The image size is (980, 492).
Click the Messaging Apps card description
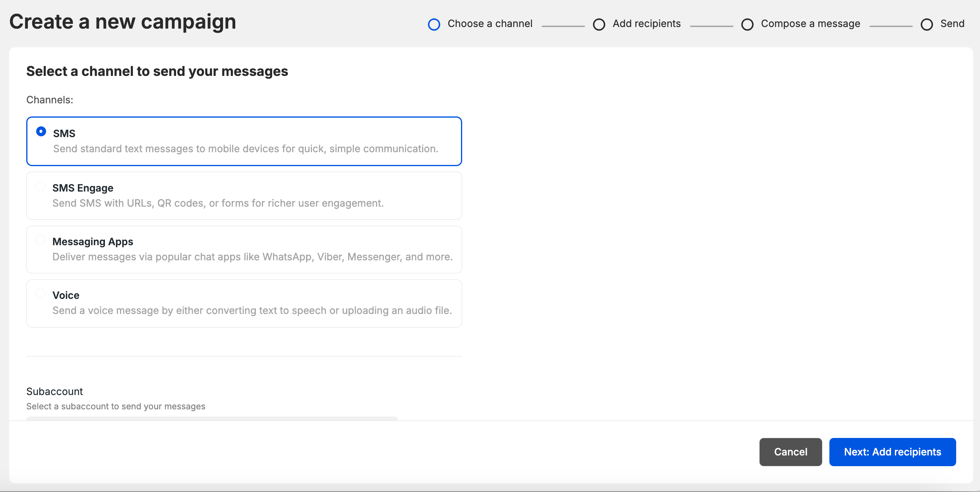(x=252, y=257)
